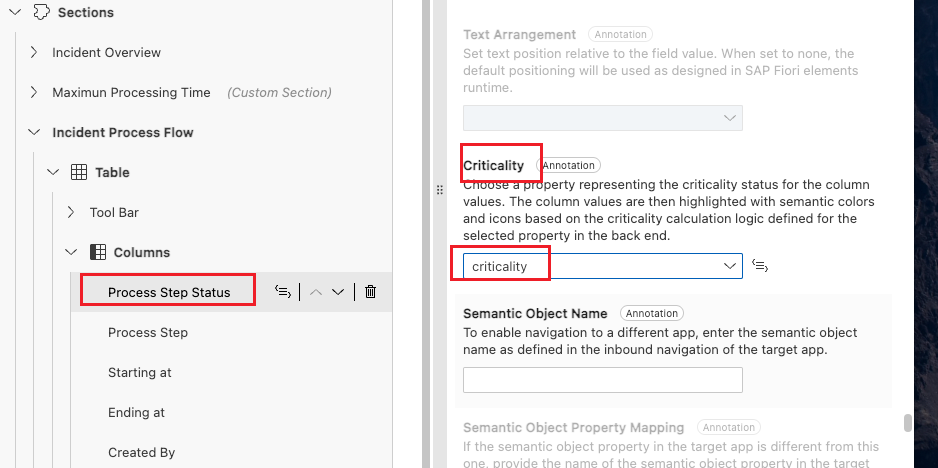Open the Criticality dropdown
Screen dimensions: 938x468
(x=729, y=266)
